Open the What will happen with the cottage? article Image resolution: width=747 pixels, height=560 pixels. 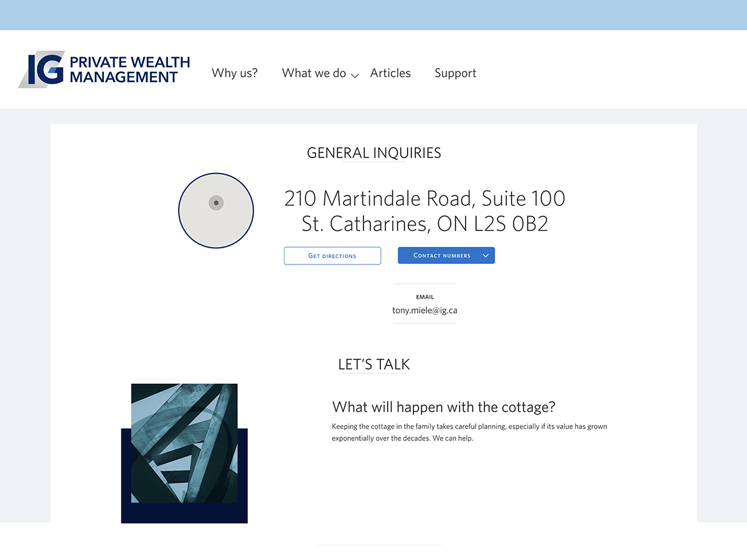click(x=444, y=407)
